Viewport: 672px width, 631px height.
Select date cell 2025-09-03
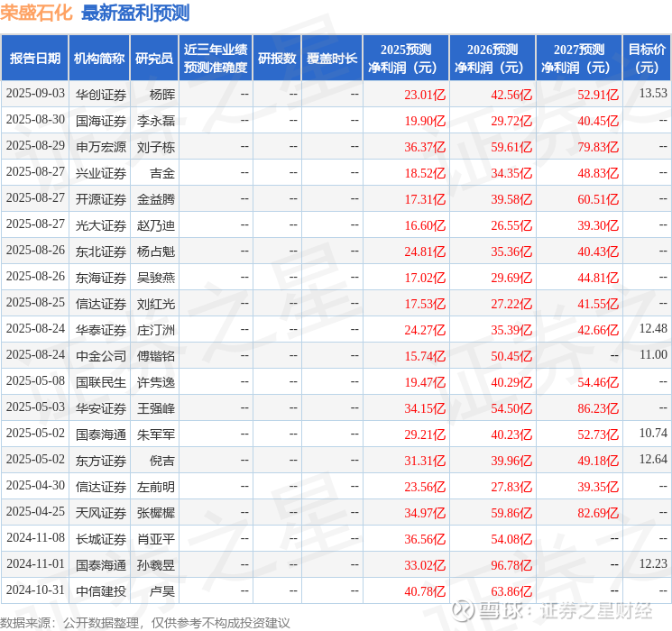[x=35, y=94]
